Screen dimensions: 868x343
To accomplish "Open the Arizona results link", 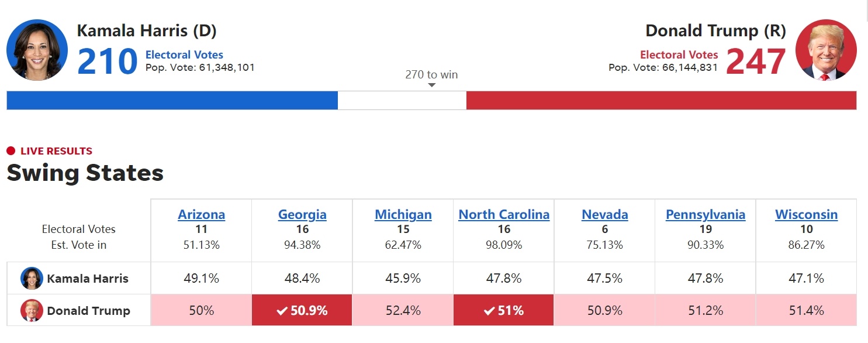I will click(x=201, y=215).
